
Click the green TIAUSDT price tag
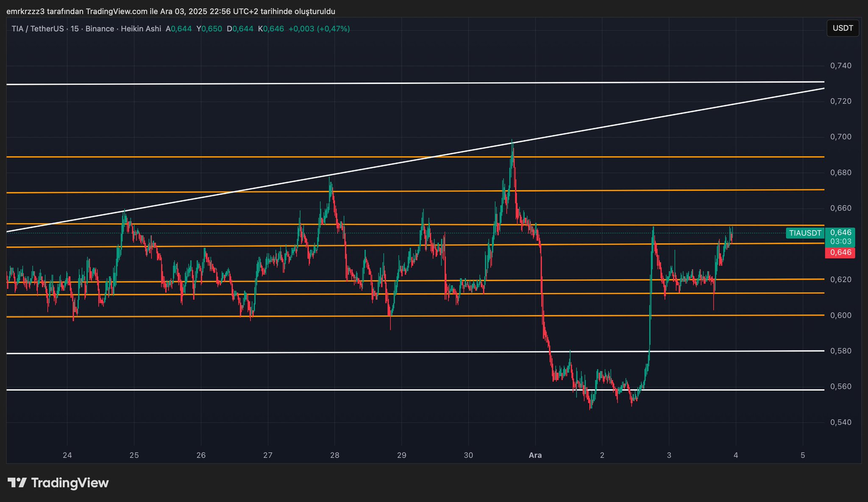point(805,233)
